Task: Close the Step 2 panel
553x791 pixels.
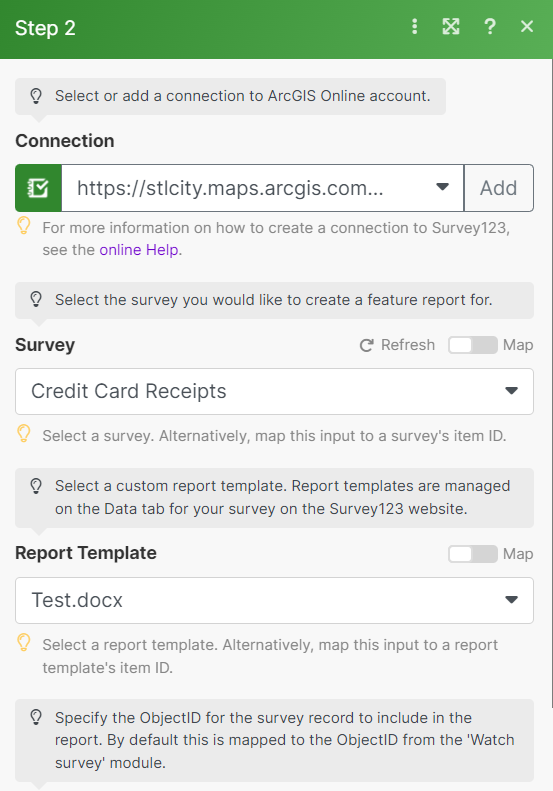Action: pyautogui.click(x=527, y=26)
